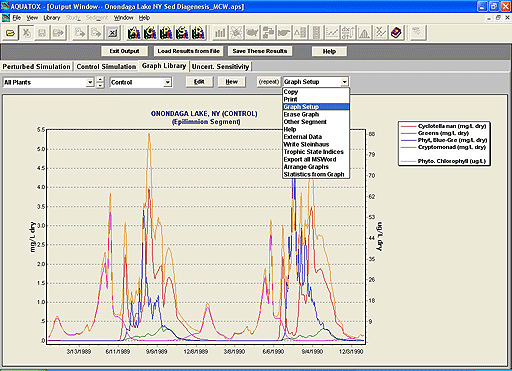Image resolution: width=512 pixels, height=371 pixels.
Task: Choose Print from the graph menu list
Action: 316,99
